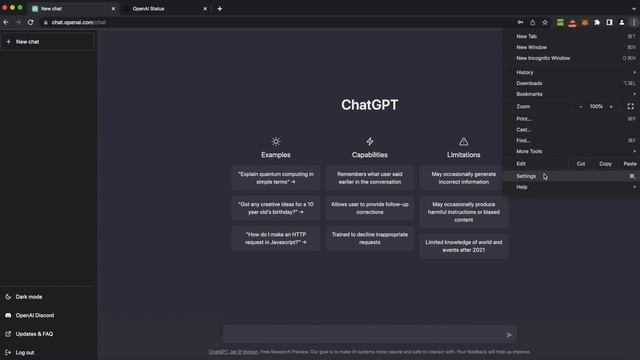Click the 10 year old's birthday example

point(276,208)
